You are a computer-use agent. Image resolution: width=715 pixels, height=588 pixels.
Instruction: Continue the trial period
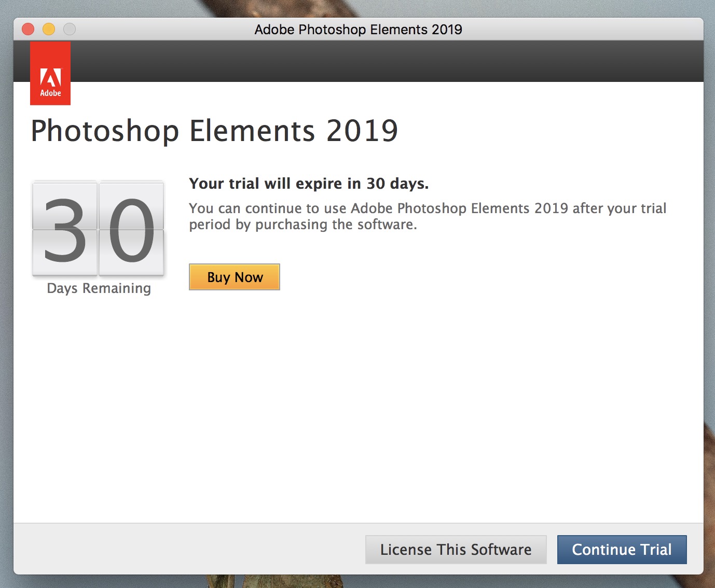click(x=621, y=549)
